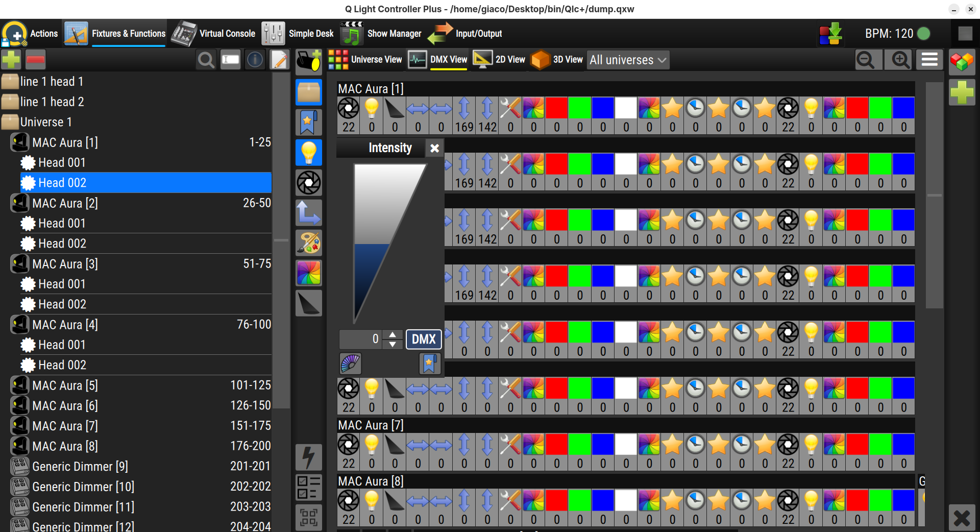Click the lightning bolt icon
The height and width of the screenshot is (532, 980).
coord(309,457)
